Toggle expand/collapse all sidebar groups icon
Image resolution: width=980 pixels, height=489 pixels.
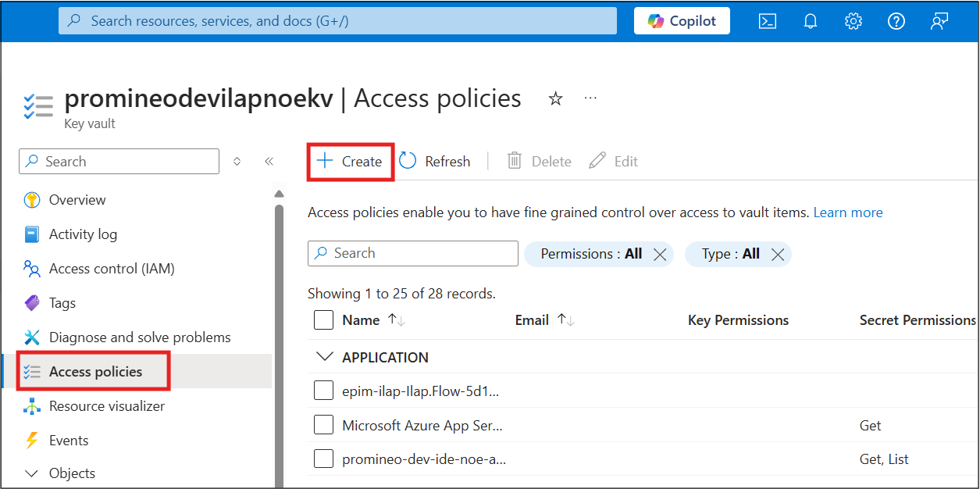(x=237, y=162)
